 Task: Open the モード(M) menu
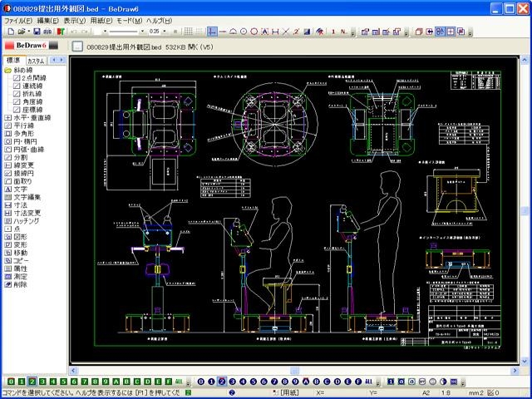130,21
